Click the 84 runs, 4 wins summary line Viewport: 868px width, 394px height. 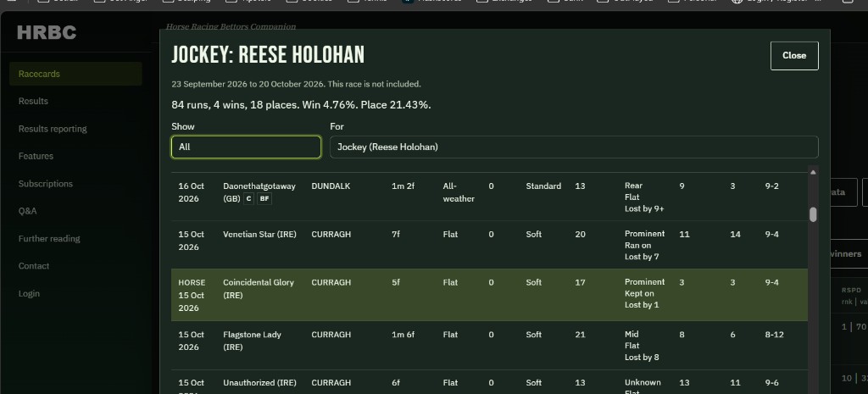(301, 104)
